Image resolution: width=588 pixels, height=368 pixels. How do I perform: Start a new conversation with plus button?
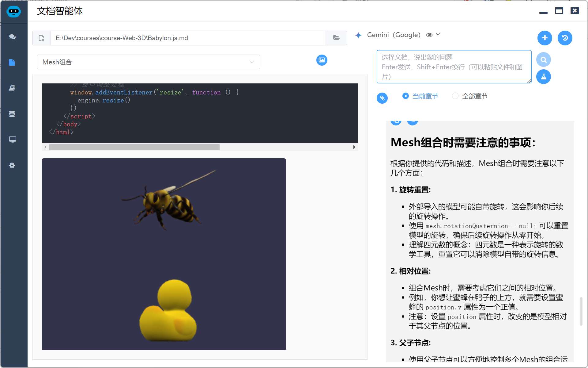(x=545, y=38)
